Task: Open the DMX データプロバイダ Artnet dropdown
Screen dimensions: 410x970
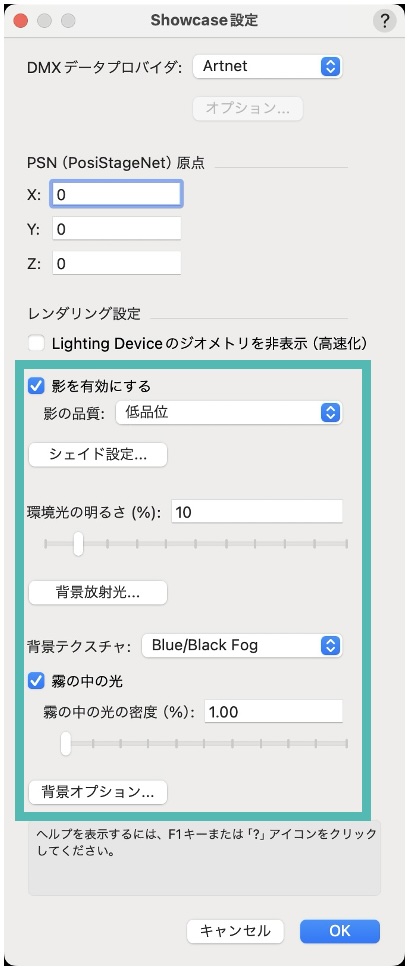Action: tap(267, 66)
